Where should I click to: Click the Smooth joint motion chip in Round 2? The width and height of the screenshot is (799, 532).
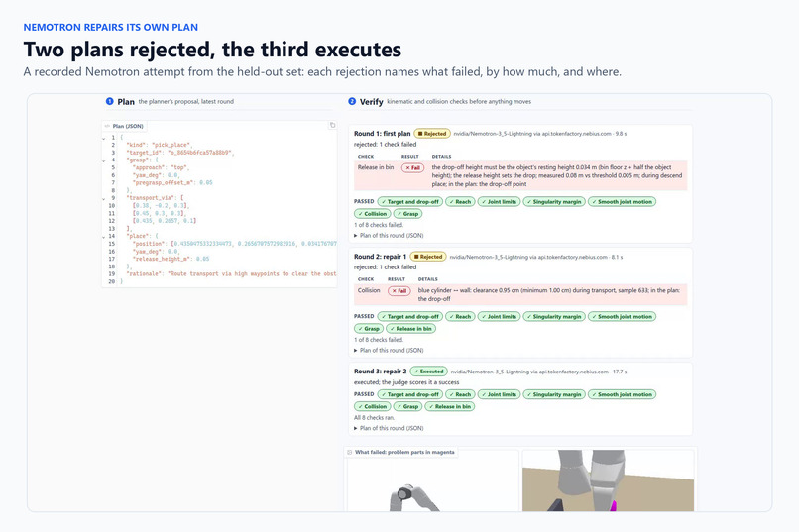(622, 317)
